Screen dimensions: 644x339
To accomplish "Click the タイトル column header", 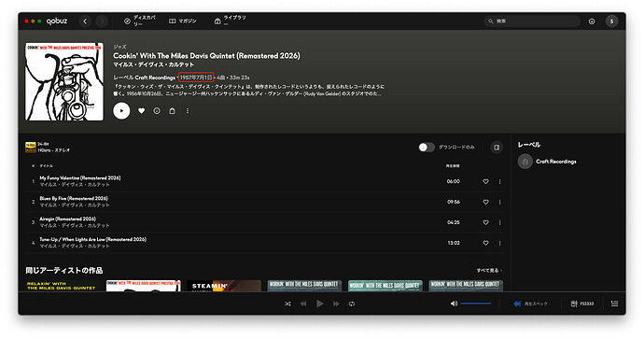I will coord(46,166).
